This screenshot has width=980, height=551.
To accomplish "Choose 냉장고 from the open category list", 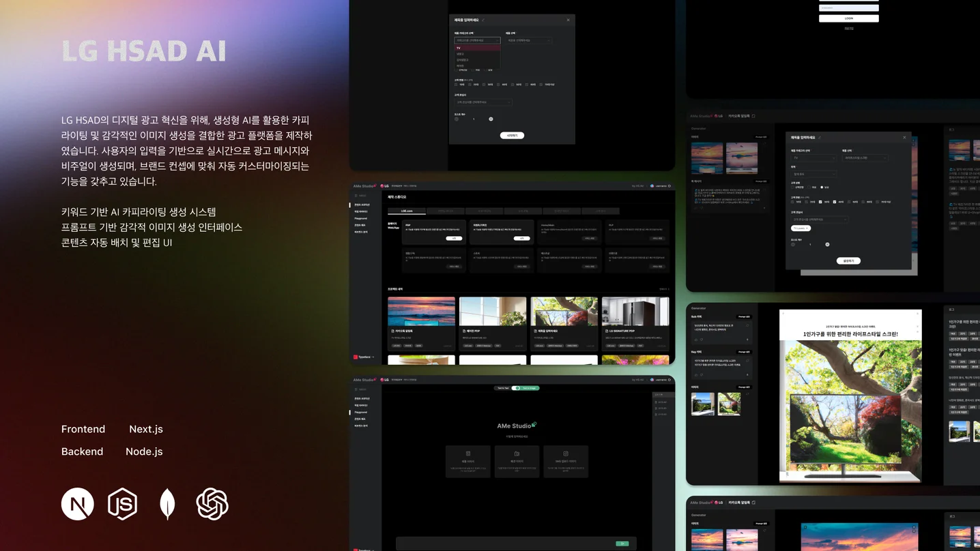I will pos(478,54).
